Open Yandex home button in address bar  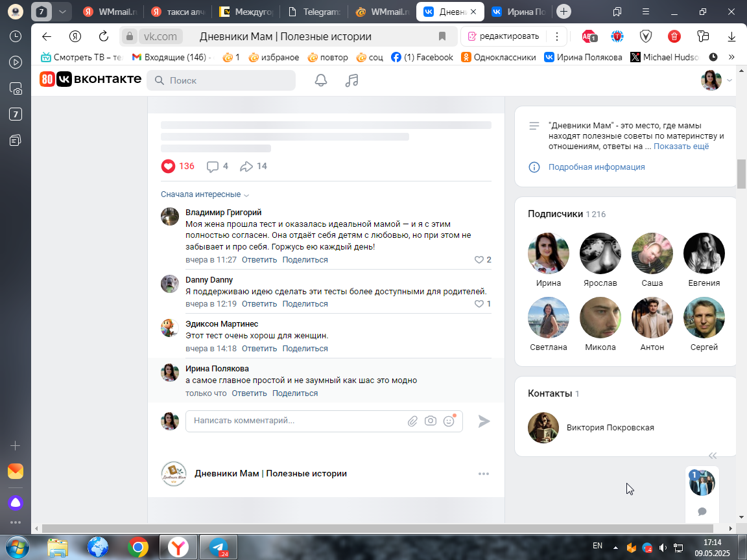coord(75,36)
